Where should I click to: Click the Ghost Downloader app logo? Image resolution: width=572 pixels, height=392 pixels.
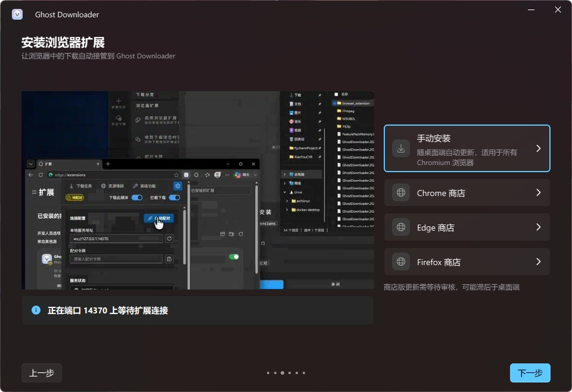click(17, 14)
